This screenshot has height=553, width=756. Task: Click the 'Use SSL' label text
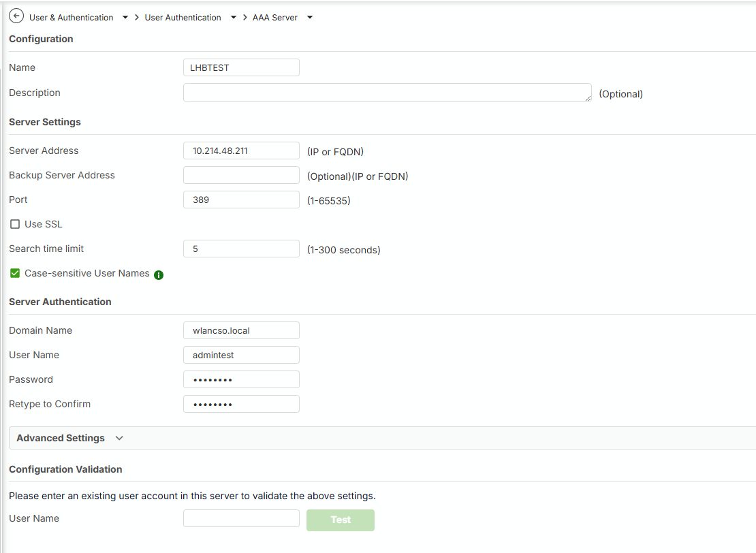click(44, 224)
